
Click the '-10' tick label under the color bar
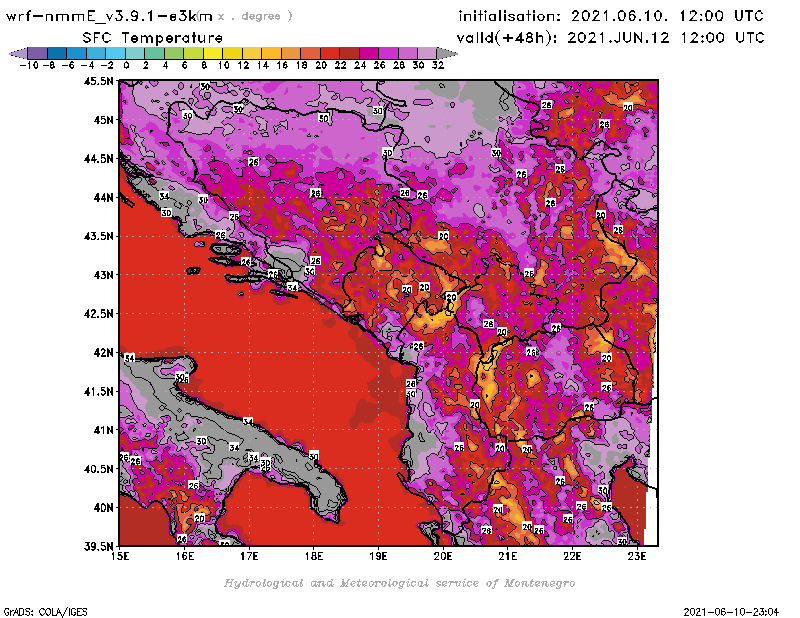click(x=29, y=65)
